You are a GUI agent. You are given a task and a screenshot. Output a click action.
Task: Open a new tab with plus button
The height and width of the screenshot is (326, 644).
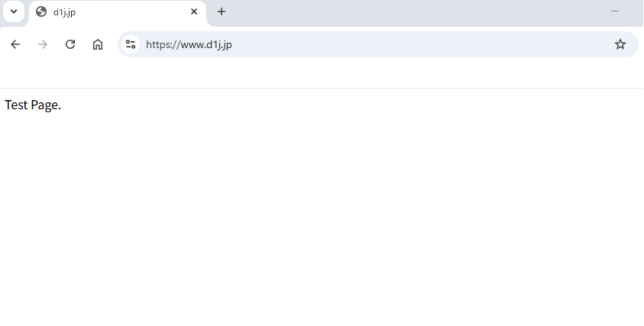pyautogui.click(x=222, y=11)
